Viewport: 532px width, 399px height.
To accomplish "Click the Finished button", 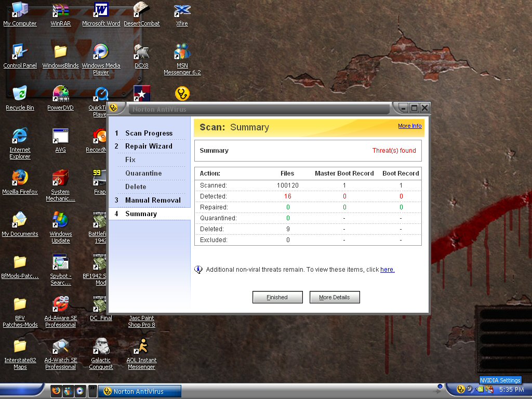I will (277, 297).
